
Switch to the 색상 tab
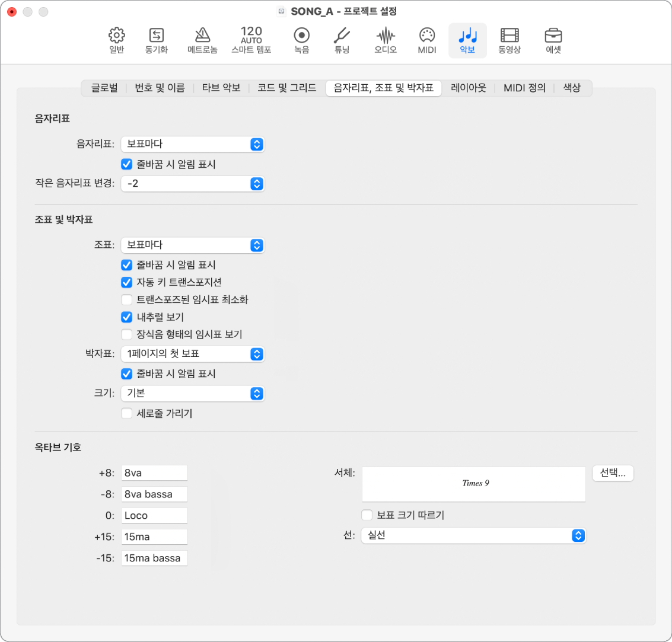point(572,88)
